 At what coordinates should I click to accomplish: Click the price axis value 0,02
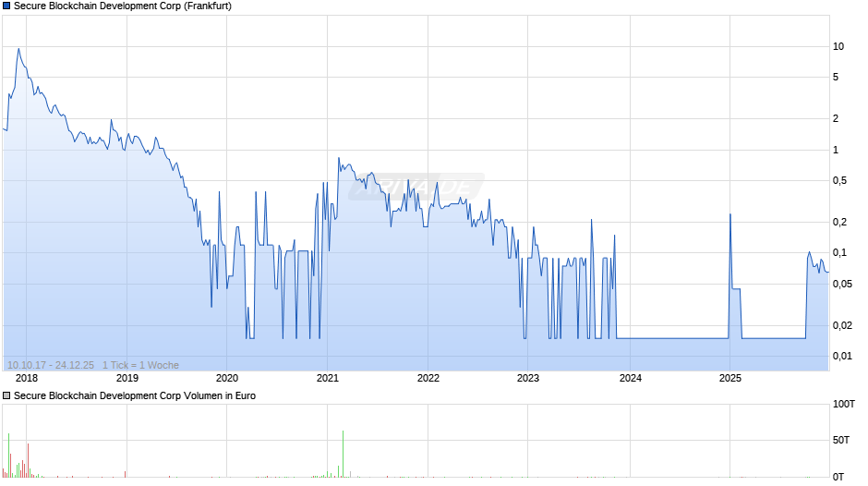842,326
